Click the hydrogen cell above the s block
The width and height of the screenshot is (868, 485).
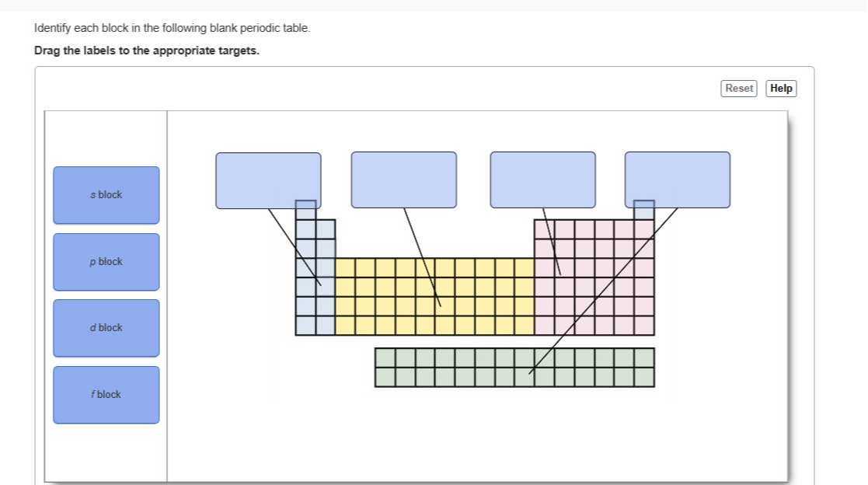coord(305,206)
